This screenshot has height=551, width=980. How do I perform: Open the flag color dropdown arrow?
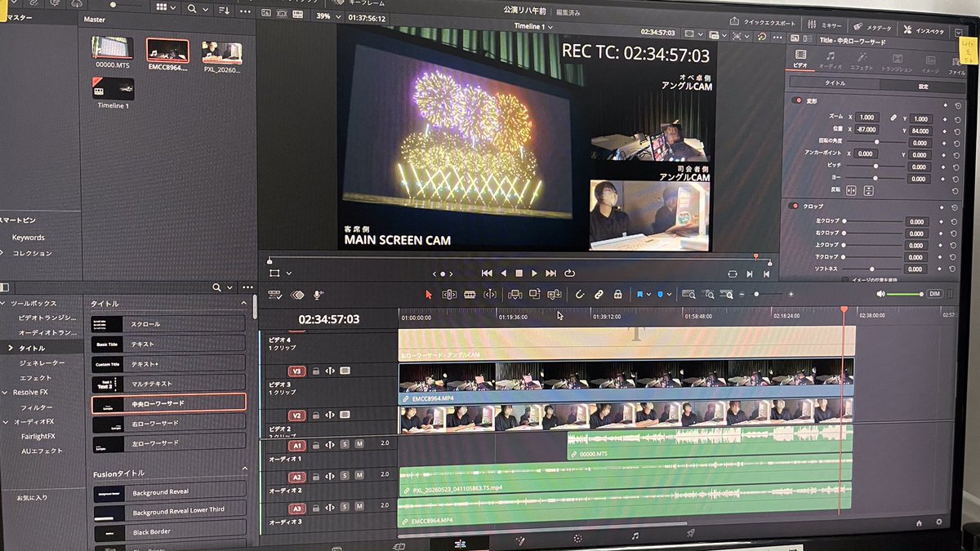pos(648,295)
